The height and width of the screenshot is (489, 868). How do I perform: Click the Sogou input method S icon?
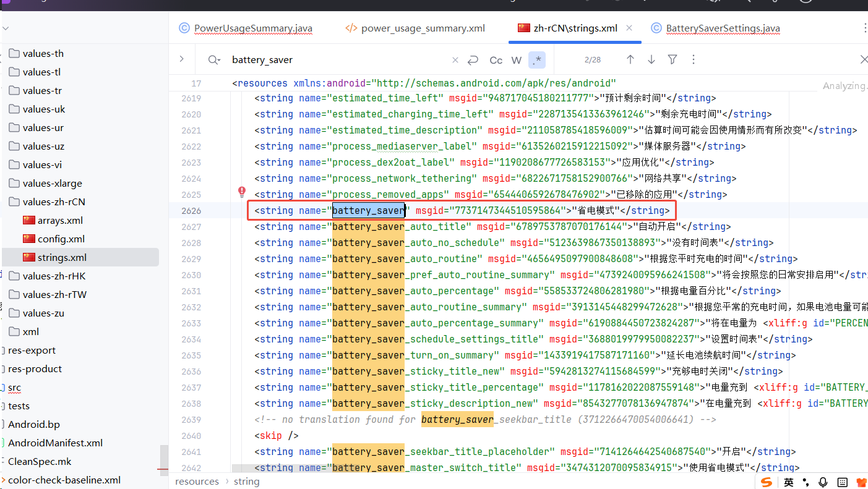[767, 482]
